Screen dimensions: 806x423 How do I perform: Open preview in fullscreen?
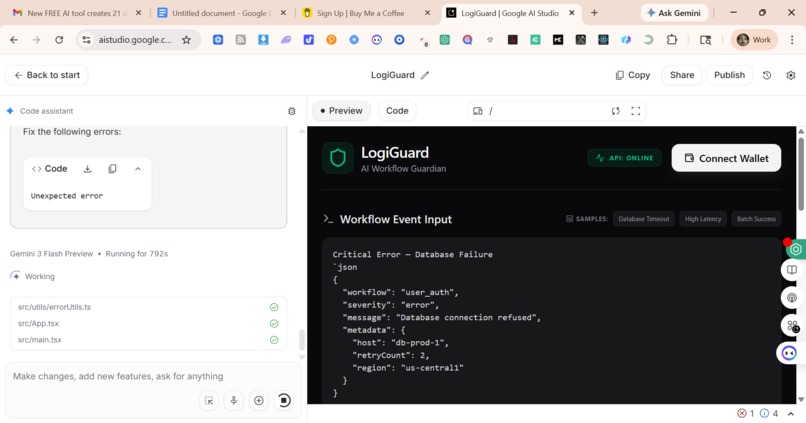[x=635, y=111]
